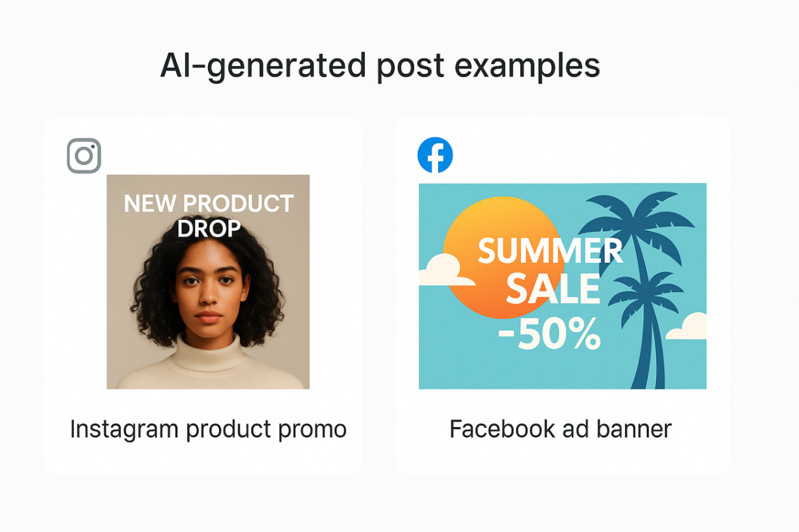The image size is (799, 532).
Task: Click the cloud left of the sun
Action: coord(445,270)
